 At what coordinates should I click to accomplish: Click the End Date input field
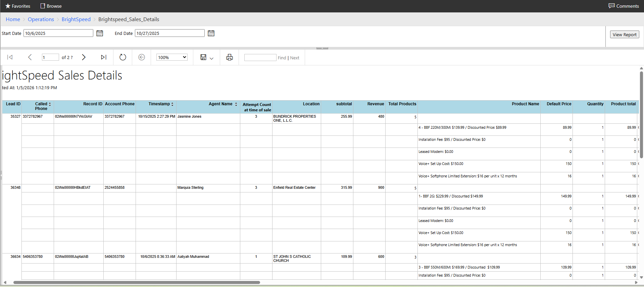click(170, 33)
